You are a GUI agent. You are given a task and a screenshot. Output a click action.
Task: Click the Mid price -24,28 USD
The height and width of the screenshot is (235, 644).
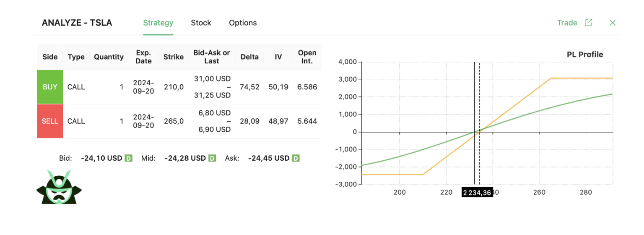tap(185, 158)
